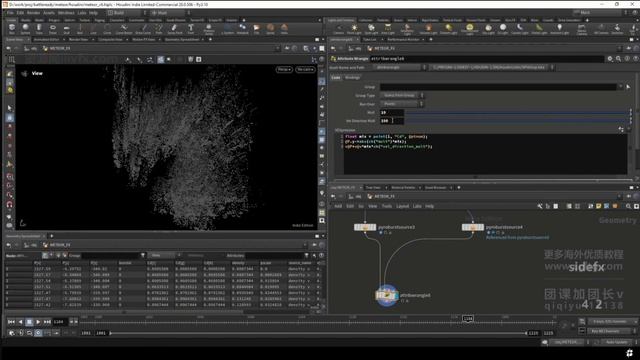The width and height of the screenshot is (640, 360).
Task: Select the attribwrangle8 node icon in network
Action: [386, 295]
